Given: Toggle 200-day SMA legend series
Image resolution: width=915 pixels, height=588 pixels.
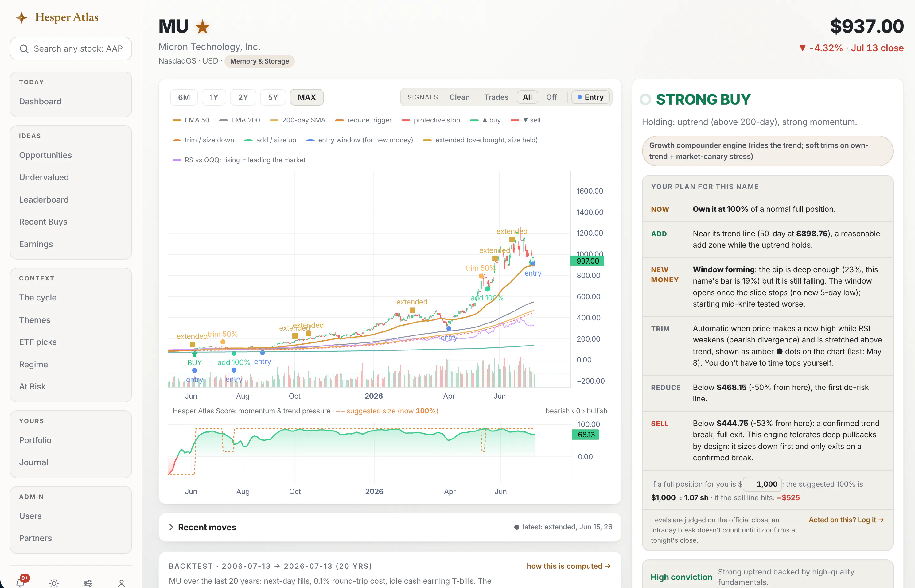Looking at the screenshot, I should [x=298, y=120].
